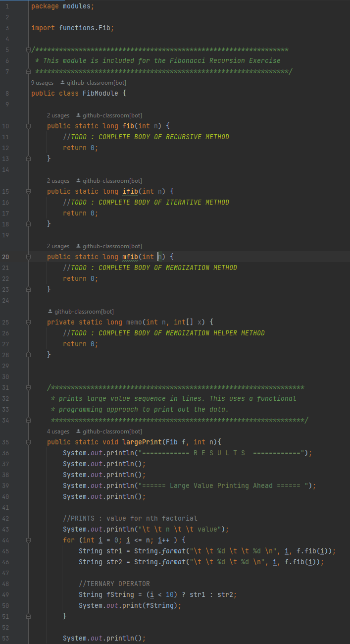The width and height of the screenshot is (350, 644).
Task: Click 'System.out.print(fString);' on line 50
Action: tap(130, 605)
